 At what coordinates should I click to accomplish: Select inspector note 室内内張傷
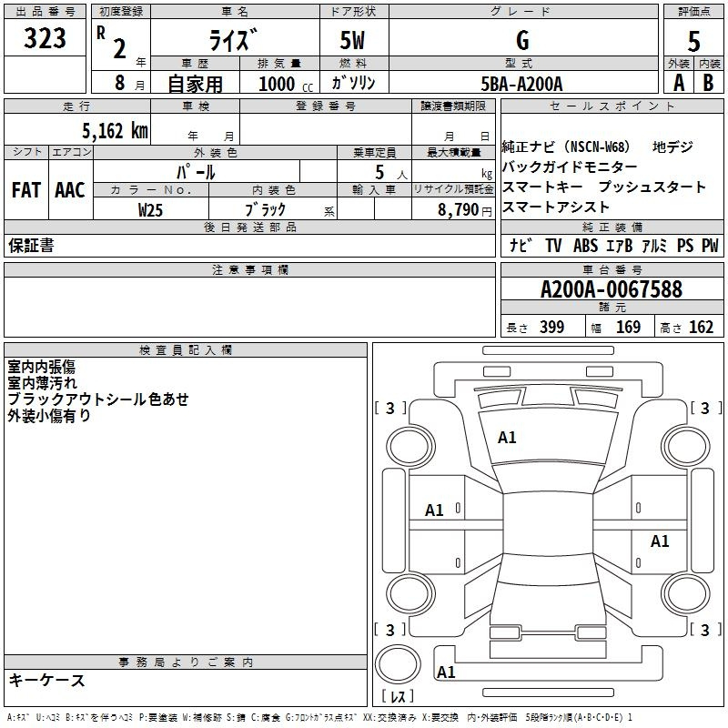tap(41, 367)
